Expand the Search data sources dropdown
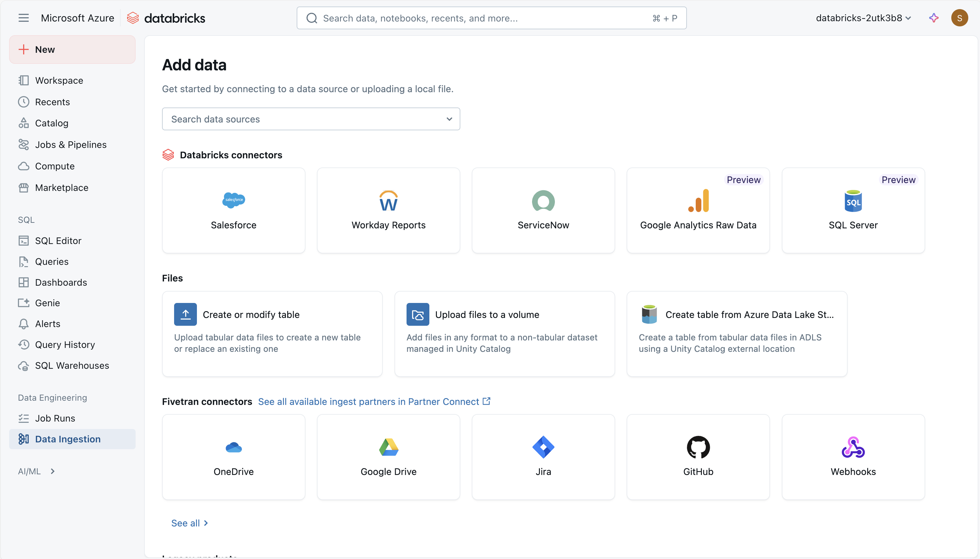This screenshot has height=559, width=980. click(x=449, y=119)
